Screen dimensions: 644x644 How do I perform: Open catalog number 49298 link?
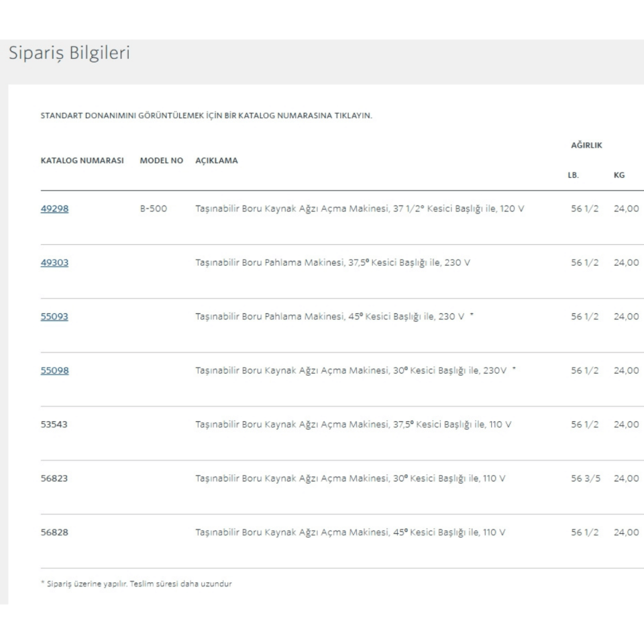(54, 209)
